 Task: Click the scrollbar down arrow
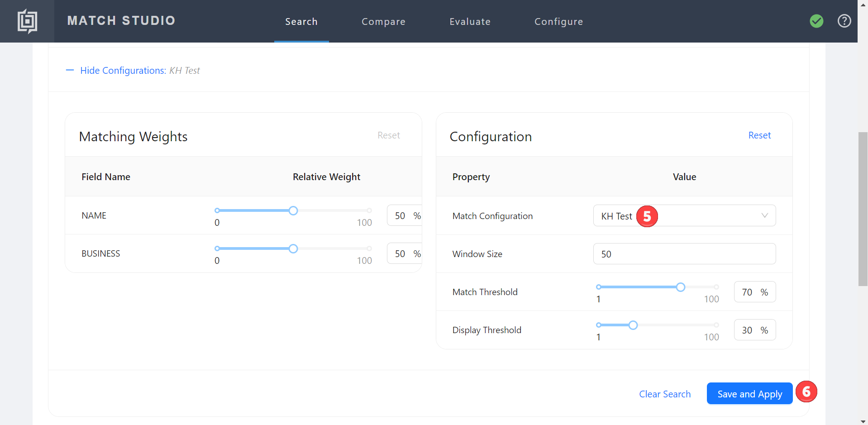pos(863,421)
